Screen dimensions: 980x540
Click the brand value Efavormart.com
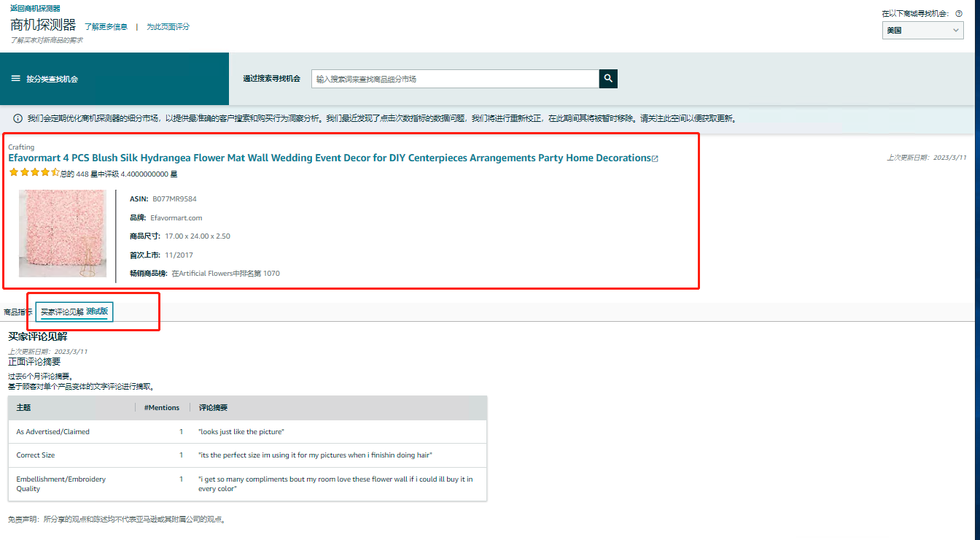pos(176,218)
